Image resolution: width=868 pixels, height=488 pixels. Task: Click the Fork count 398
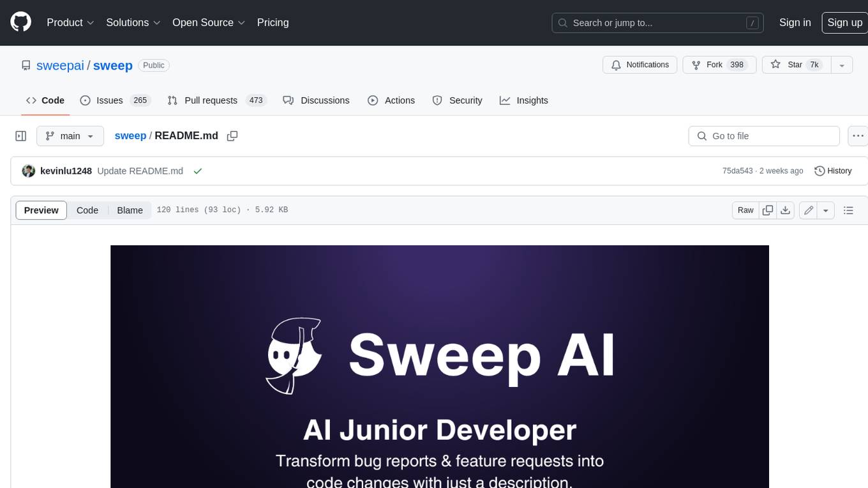coord(737,65)
